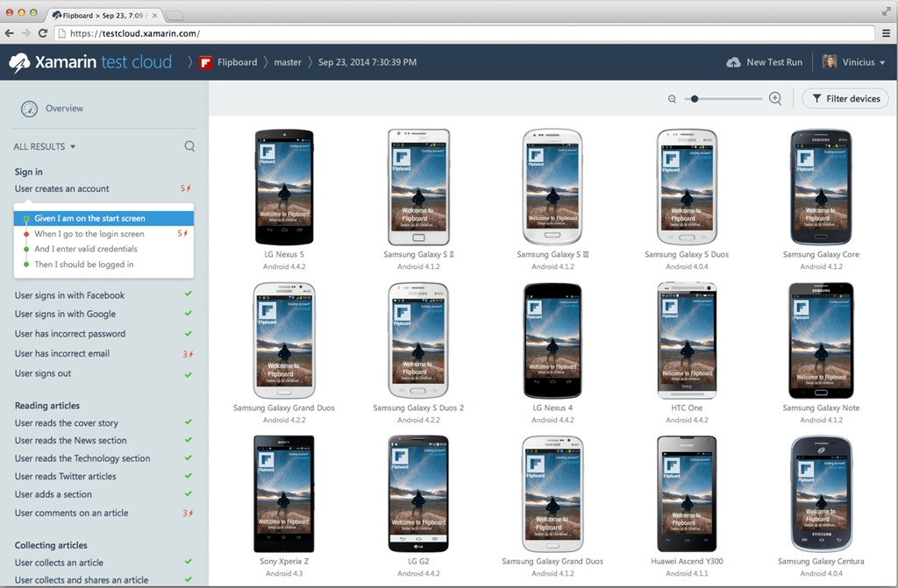Open the Samsung Galaxy S III device screenshot
Screen dimensions: 898x588
552,188
